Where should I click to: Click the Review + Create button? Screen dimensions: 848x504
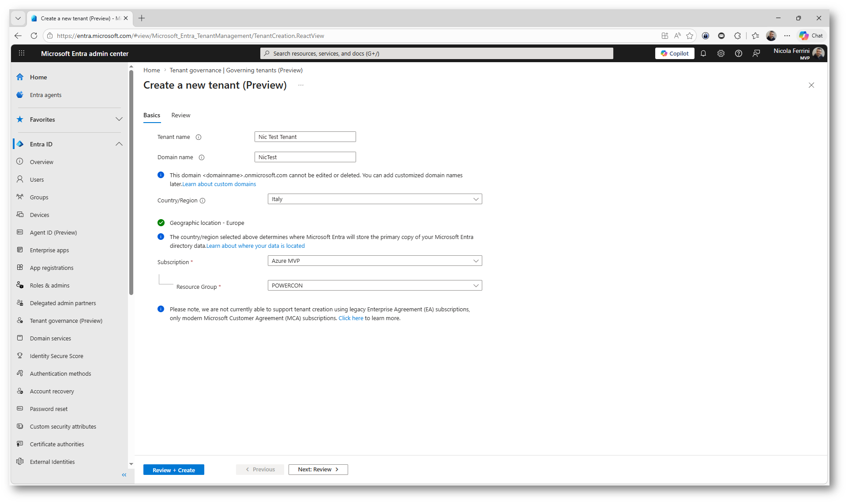tap(173, 470)
